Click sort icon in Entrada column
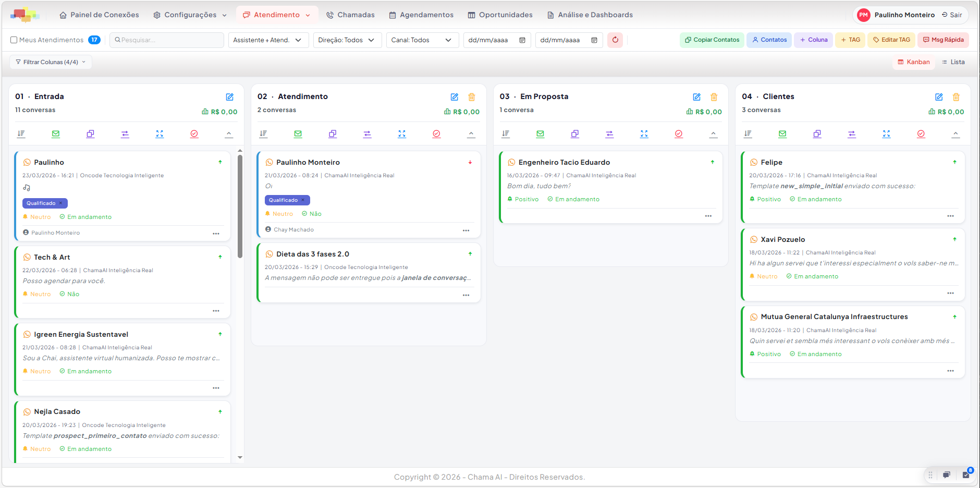The height and width of the screenshot is (488, 980). (21, 134)
